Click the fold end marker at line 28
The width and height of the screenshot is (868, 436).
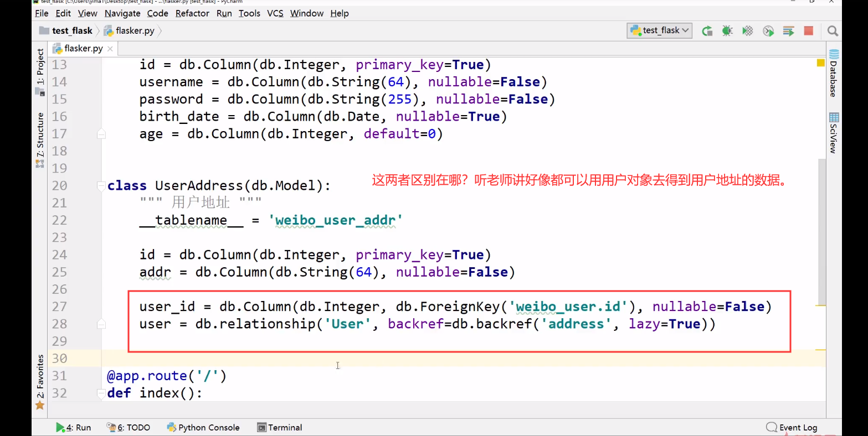pyautogui.click(x=101, y=324)
